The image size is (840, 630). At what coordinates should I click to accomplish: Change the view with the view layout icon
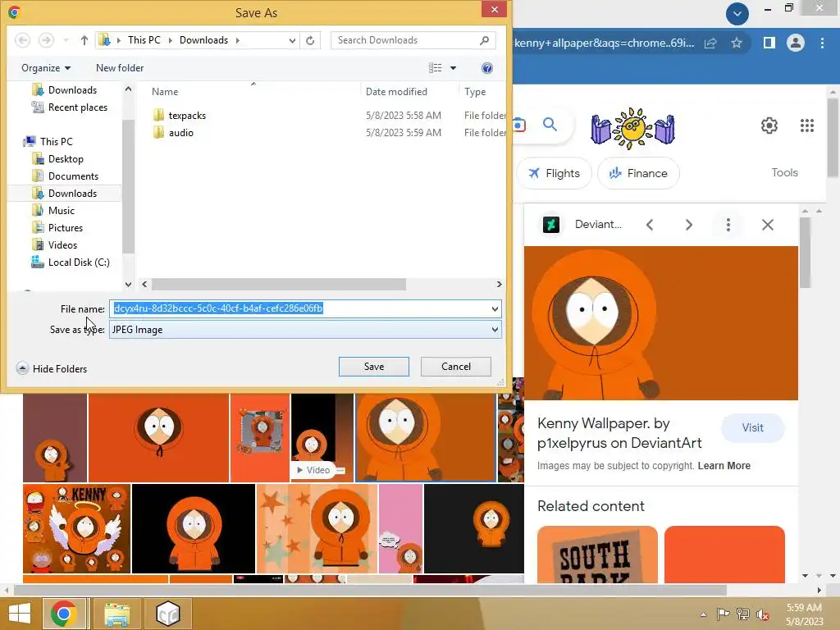[435, 68]
